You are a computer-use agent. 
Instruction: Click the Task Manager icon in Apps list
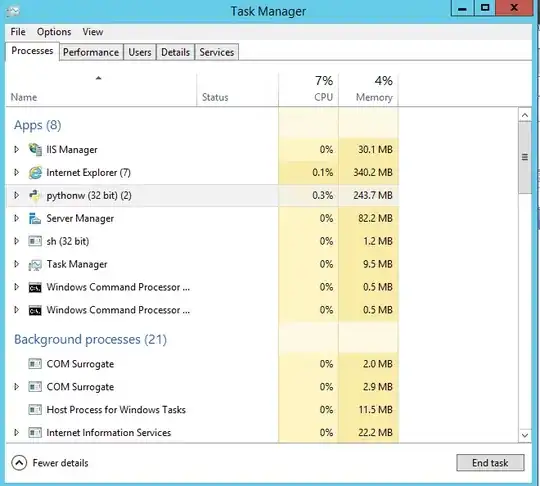35,264
